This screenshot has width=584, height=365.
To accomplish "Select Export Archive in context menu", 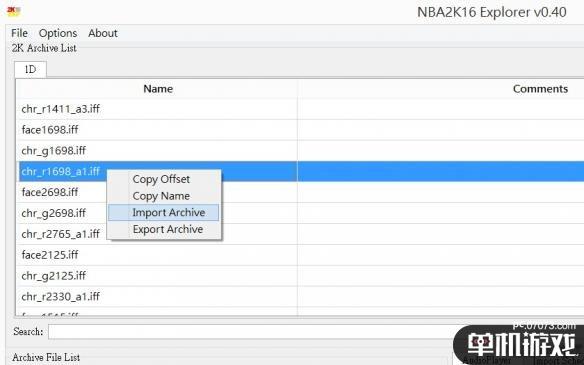I will (164, 229).
